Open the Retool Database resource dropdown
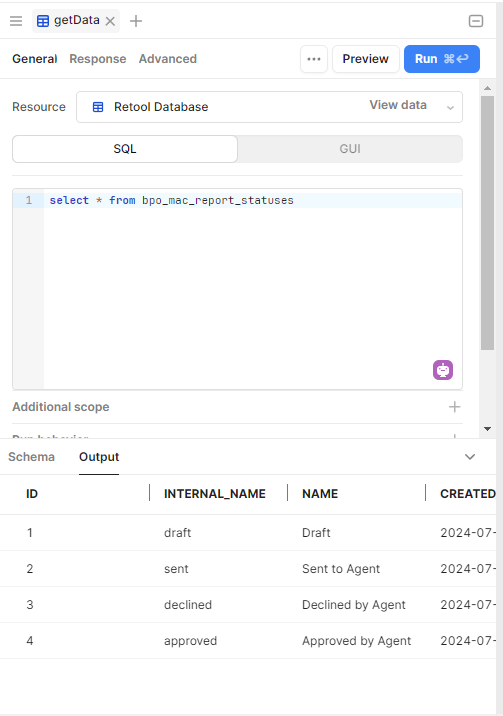503x716 pixels. (x=269, y=107)
